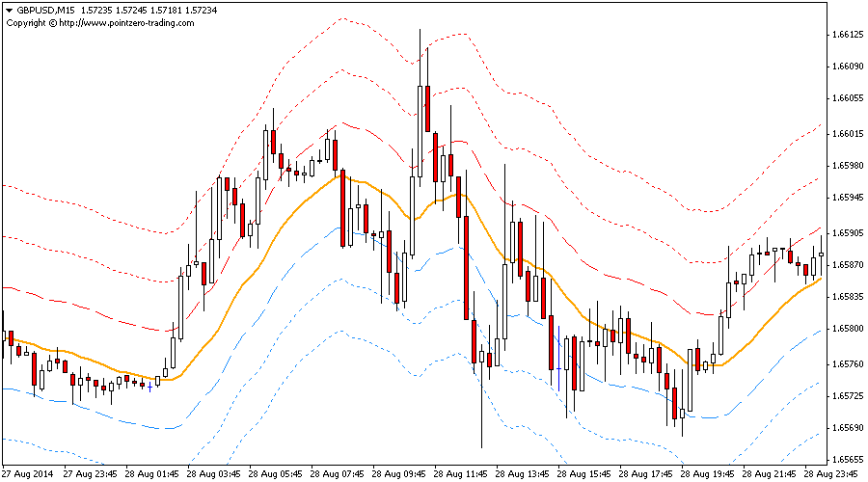Select the 28 Aug 01:45 time label

click(153, 473)
